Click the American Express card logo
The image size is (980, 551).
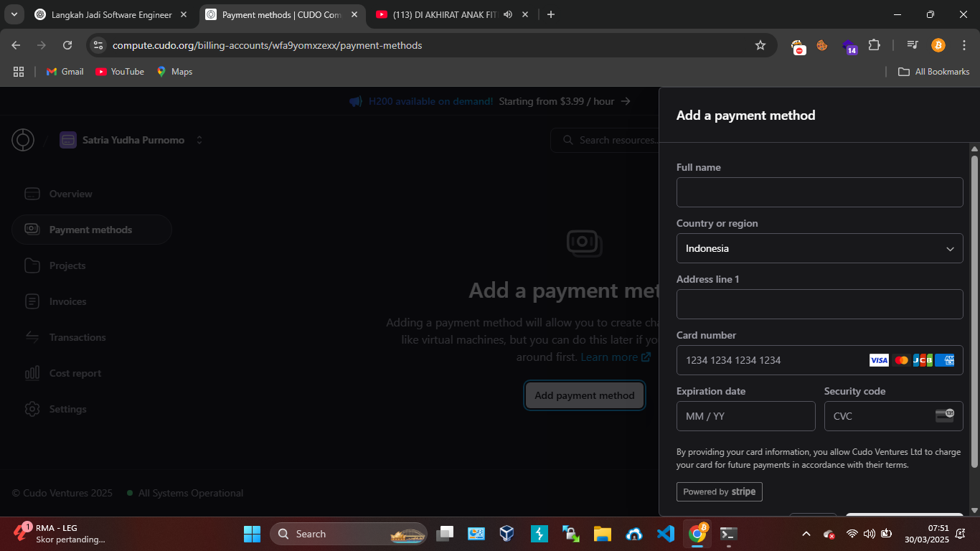pos(945,360)
